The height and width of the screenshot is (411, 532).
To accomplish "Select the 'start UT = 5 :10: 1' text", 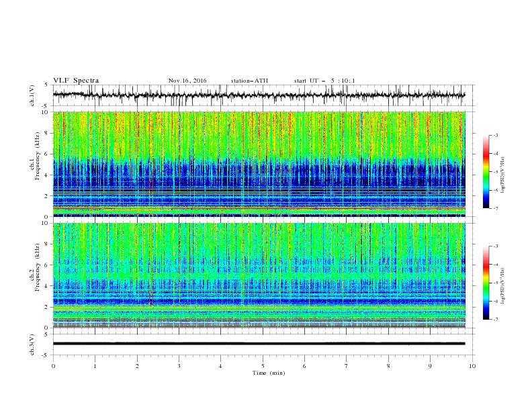I will click(324, 81).
